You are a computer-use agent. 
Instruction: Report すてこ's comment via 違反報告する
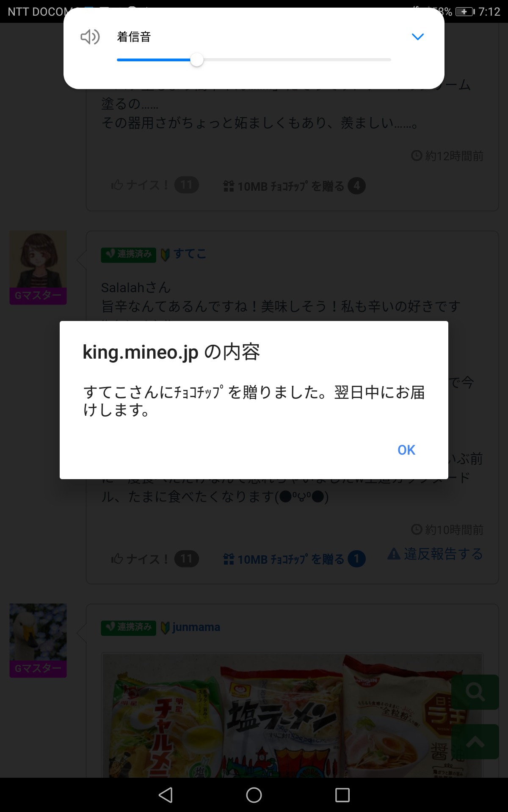tap(435, 554)
